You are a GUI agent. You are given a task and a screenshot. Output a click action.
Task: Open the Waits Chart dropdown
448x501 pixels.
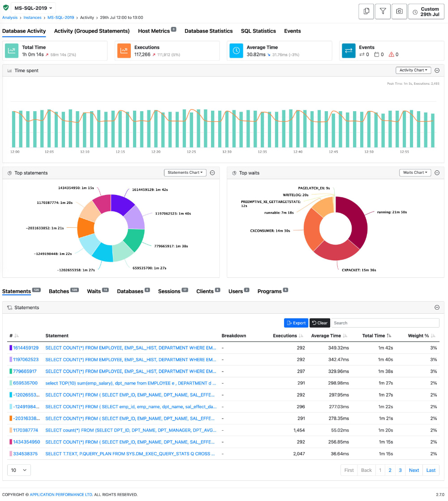(415, 173)
